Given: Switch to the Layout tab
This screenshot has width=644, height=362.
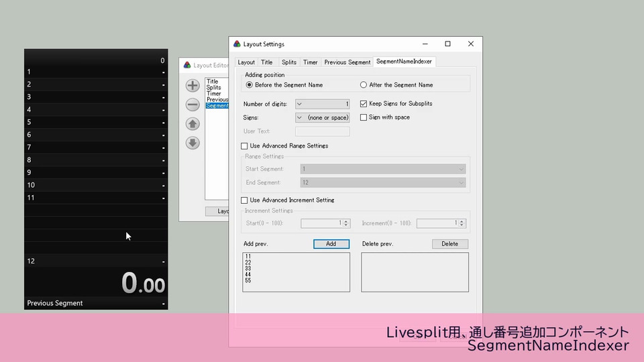Looking at the screenshot, I should (x=246, y=62).
